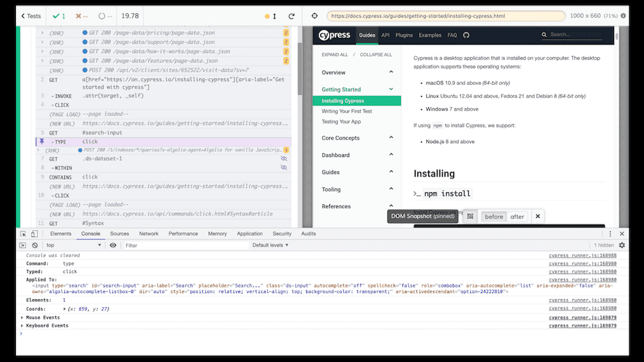Expand the Core Concepts section
This screenshot has width=644, height=362.
(x=357, y=138)
